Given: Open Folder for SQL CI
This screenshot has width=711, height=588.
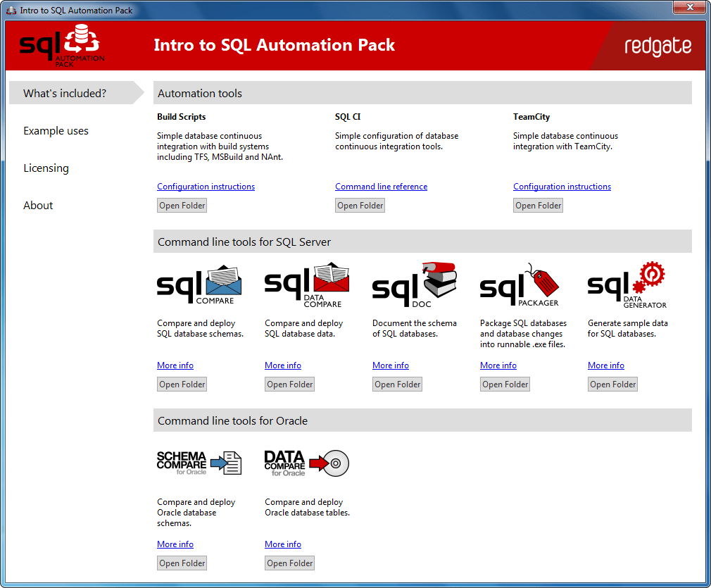Looking at the screenshot, I should tap(360, 206).
